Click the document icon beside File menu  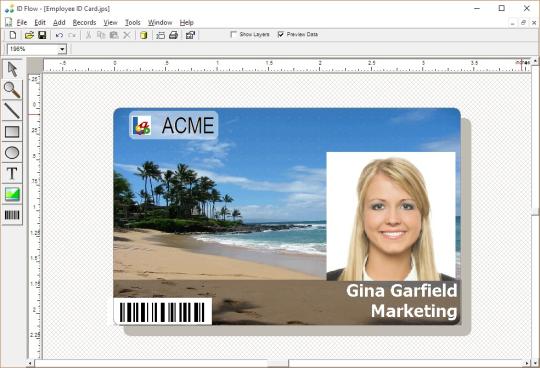tap(9, 22)
